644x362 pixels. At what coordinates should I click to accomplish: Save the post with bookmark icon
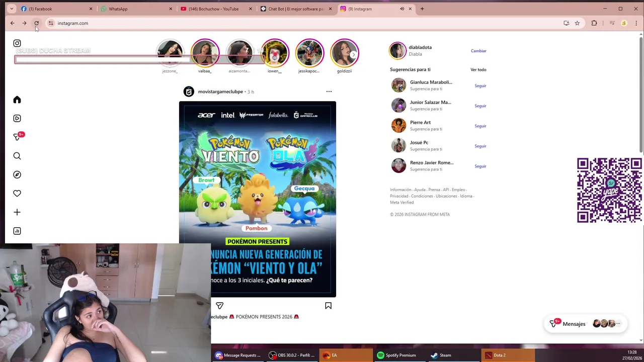tap(328, 306)
